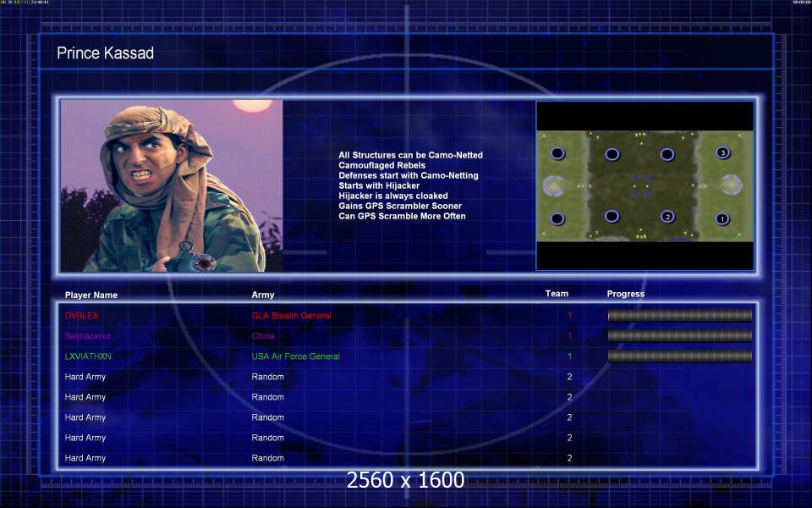Click the USA Air Force General entry
812x508 pixels.
tap(296, 356)
